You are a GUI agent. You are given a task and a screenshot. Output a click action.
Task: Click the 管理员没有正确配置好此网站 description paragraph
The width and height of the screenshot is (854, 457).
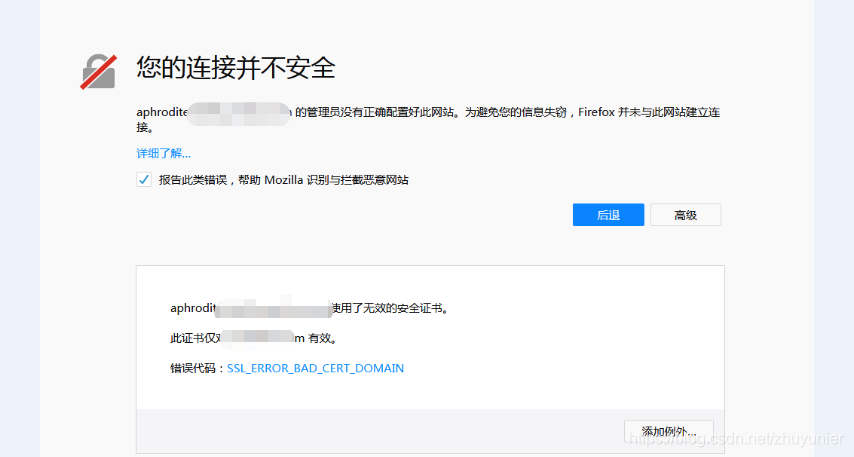(x=428, y=119)
